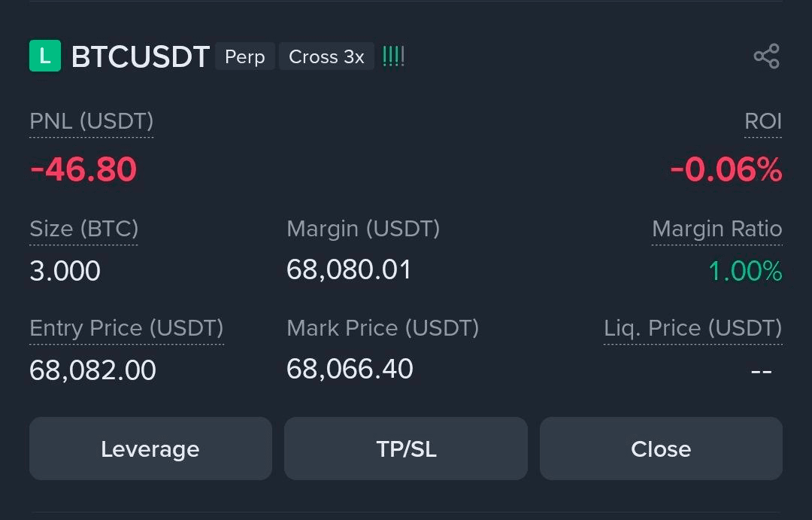Screen dimensions: 812x520
Task: Tap the Cross 3x margin mode tag
Action: pyautogui.click(x=326, y=57)
